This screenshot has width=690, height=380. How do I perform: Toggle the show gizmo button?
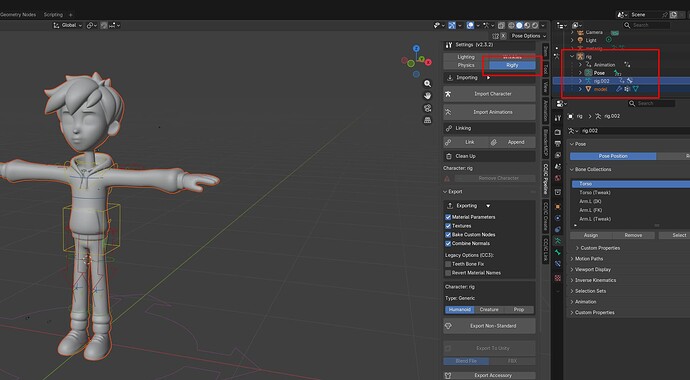452,26
